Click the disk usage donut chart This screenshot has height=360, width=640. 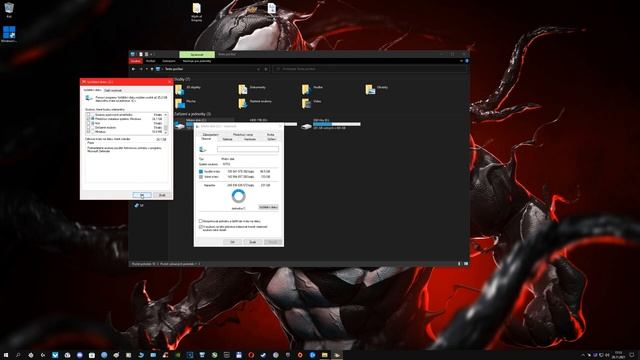[x=239, y=196]
